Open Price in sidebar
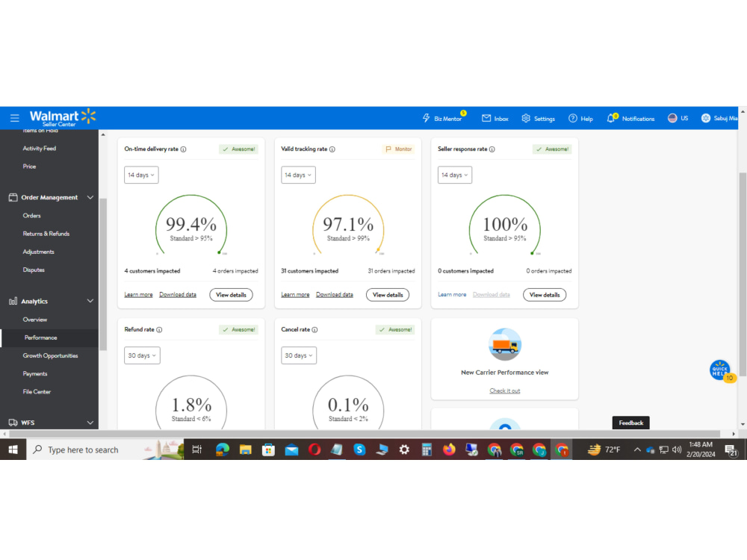The image size is (747, 560). (30, 167)
